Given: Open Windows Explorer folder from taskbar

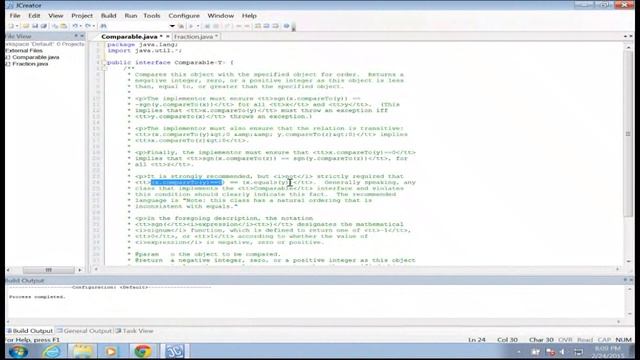Looking at the screenshot, I should (x=82, y=351).
